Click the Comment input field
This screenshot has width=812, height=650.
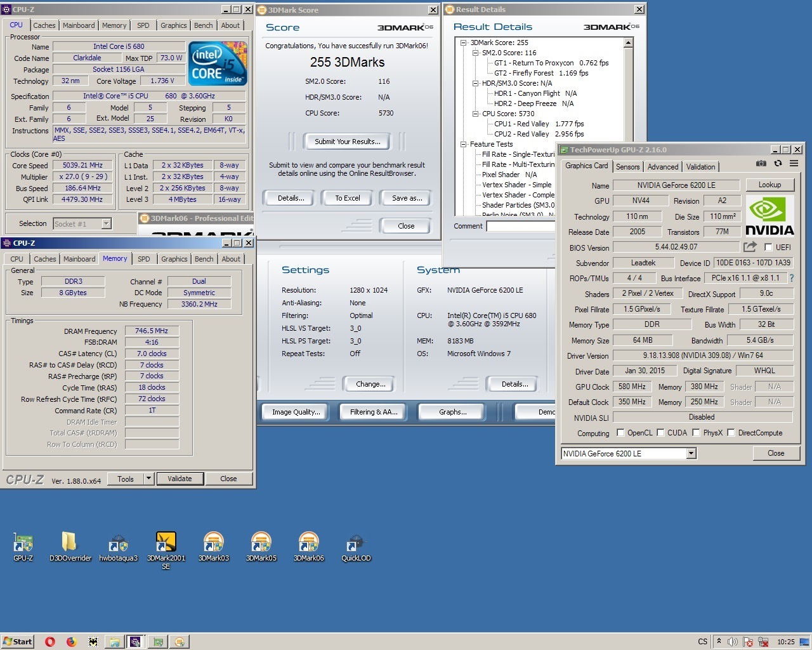tap(521, 226)
